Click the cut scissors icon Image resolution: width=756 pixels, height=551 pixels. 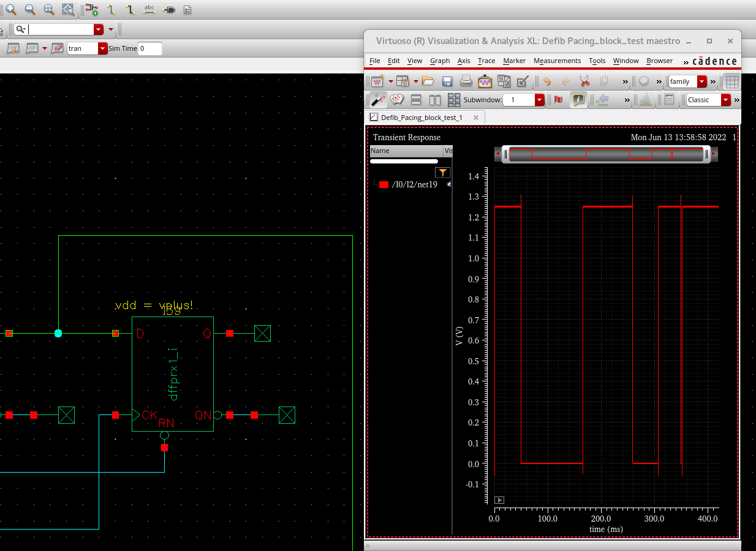coord(584,81)
